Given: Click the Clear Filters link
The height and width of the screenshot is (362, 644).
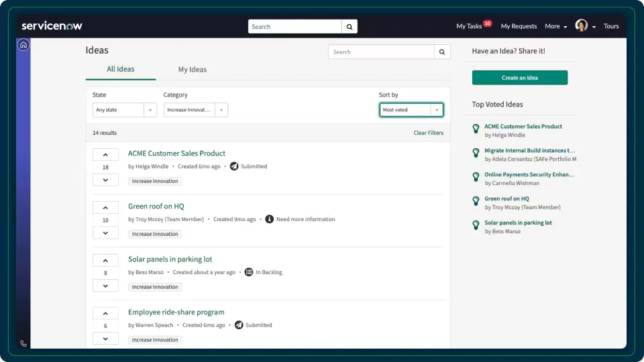Looking at the screenshot, I should pyautogui.click(x=428, y=133).
